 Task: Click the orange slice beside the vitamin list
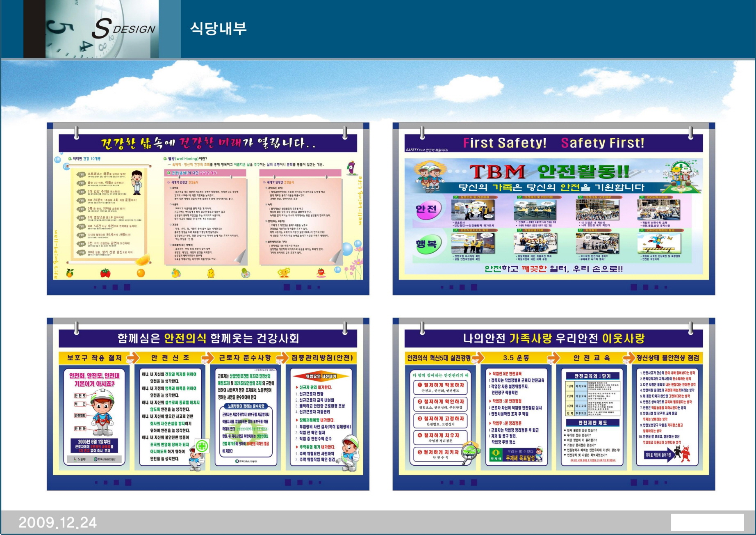coord(142,260)
